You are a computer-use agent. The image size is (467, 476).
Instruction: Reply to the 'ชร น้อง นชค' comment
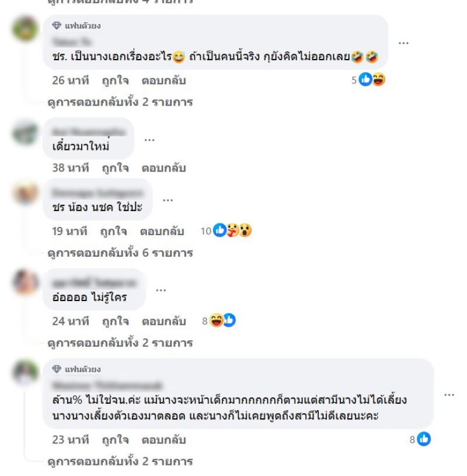[162, 232]
